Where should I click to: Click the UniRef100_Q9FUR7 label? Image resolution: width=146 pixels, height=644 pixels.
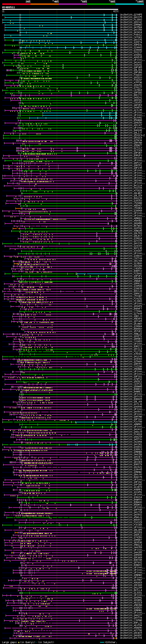coord(131,153)
